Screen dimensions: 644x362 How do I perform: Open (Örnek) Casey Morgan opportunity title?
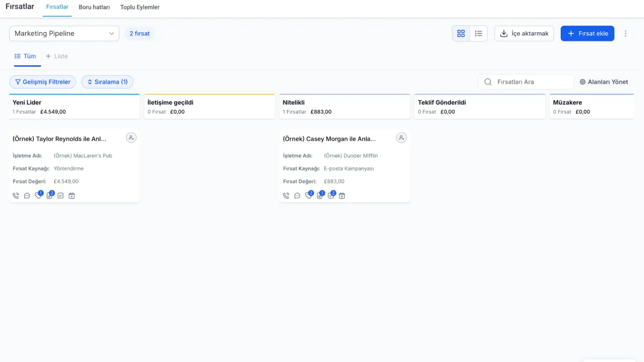[330, 139]
